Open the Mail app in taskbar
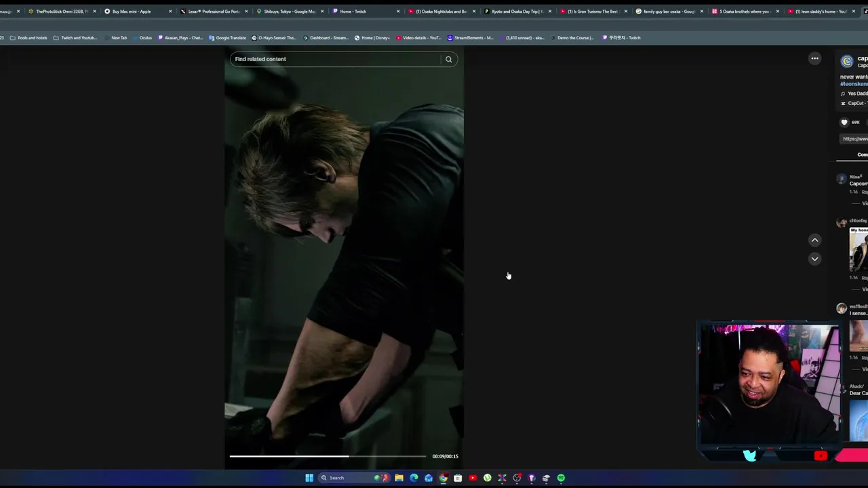Viewport: 868px width, 488px height. [x=429, y=478]
